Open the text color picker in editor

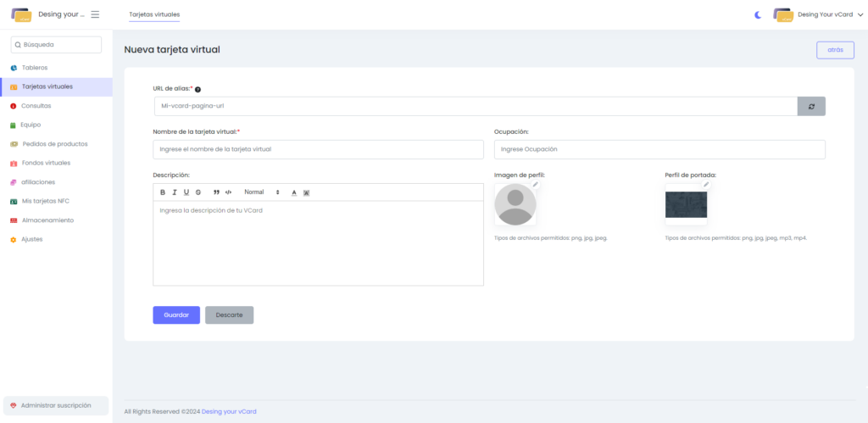(x=294, y=192)
